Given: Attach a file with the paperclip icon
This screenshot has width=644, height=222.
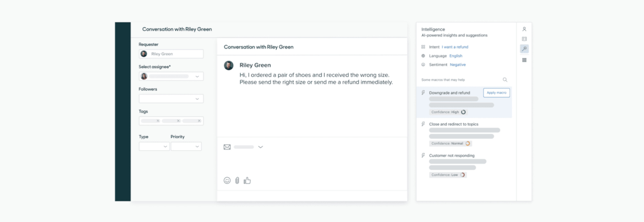Looking at the screenshot, I should (x=237, y=180).
